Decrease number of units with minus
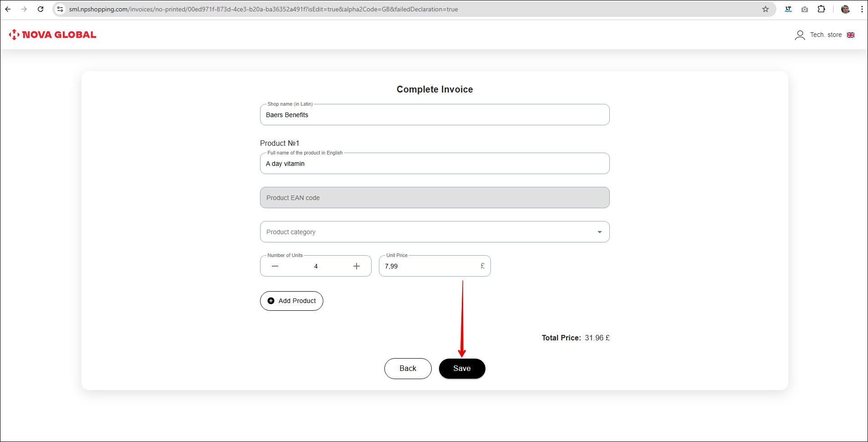 (x=275, y=266)
